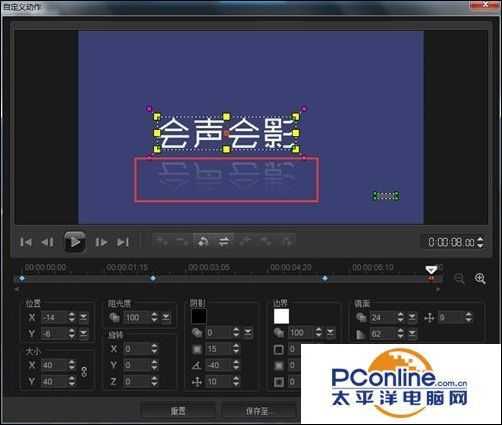Click the top middle yellow resize handle
The image size is (502, 425).
[x=227, y=116]
